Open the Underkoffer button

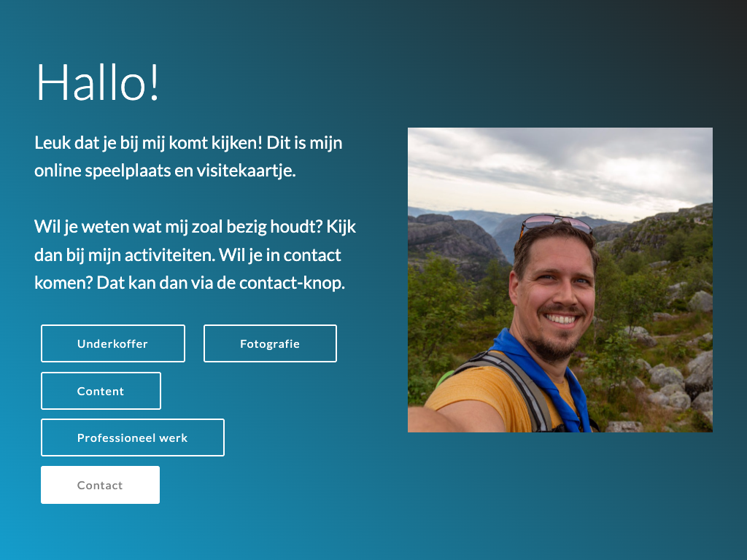(x=113, y=343)
